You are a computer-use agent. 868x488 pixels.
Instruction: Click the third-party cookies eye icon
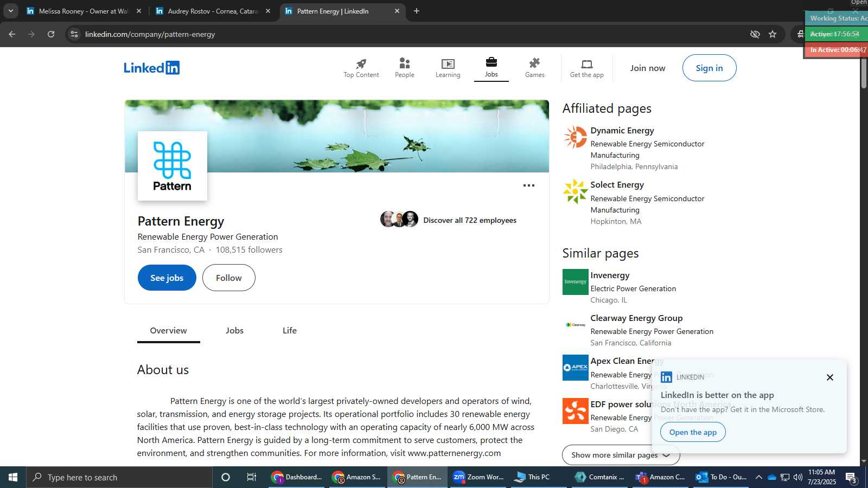pyautogui.click(x=755, y=34)
